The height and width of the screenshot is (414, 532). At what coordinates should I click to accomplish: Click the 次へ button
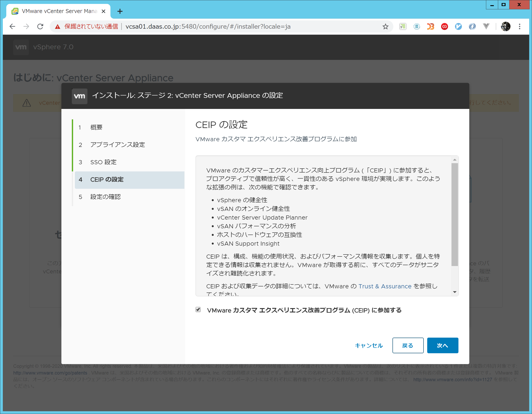[x=443, y=345]
